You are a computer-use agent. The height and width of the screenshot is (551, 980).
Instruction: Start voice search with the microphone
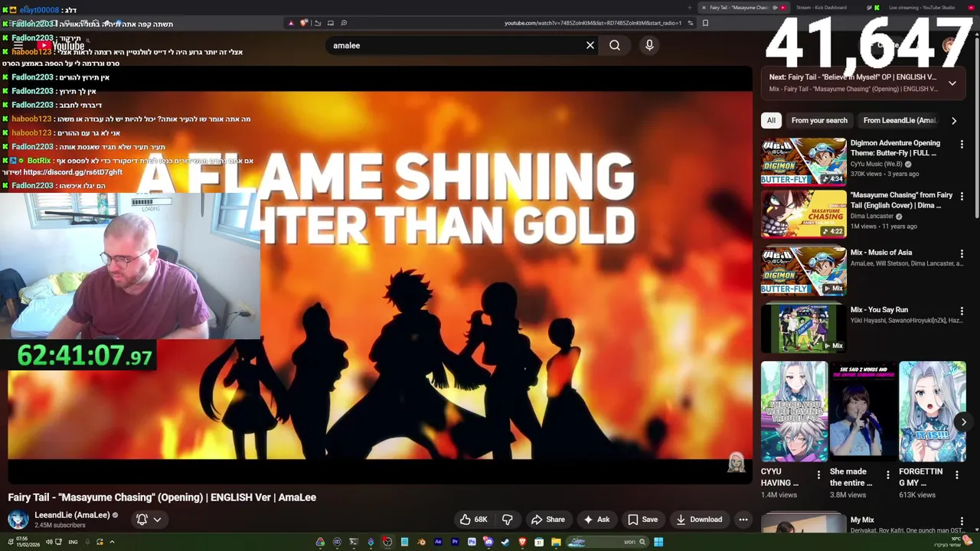649,45
